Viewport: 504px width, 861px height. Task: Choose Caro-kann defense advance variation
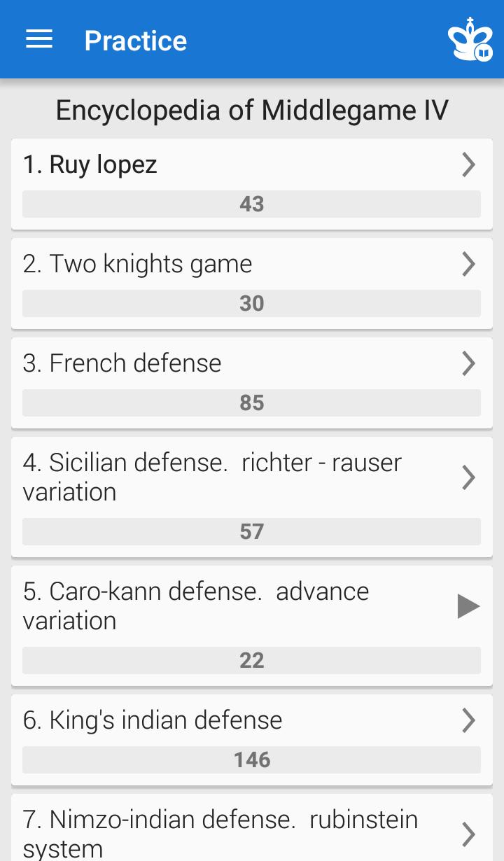[x=196, y=605]
